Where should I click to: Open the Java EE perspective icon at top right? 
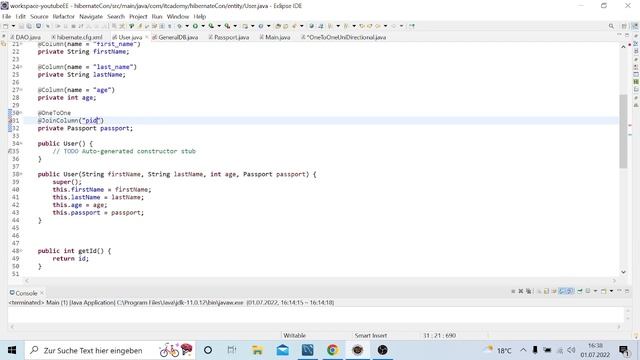[x=635, y=26]
